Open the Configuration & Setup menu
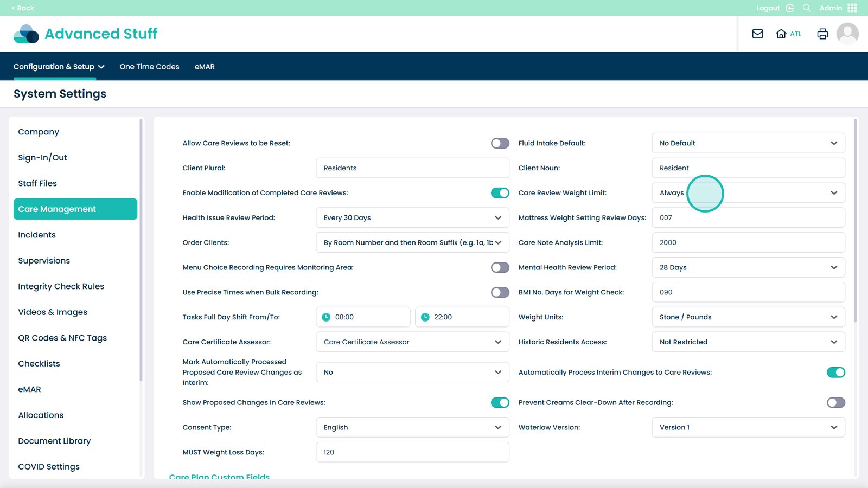Screen dimensions: 868x488 59,67
